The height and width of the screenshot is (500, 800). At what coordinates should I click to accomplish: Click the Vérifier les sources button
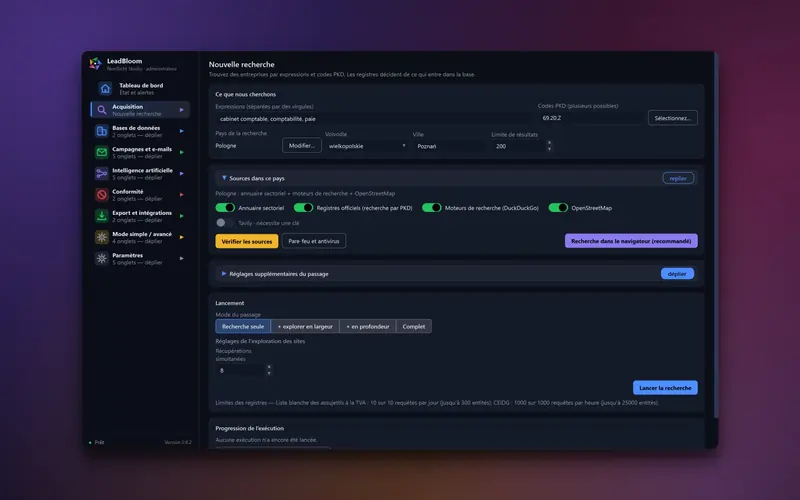[x=246, y=241]
